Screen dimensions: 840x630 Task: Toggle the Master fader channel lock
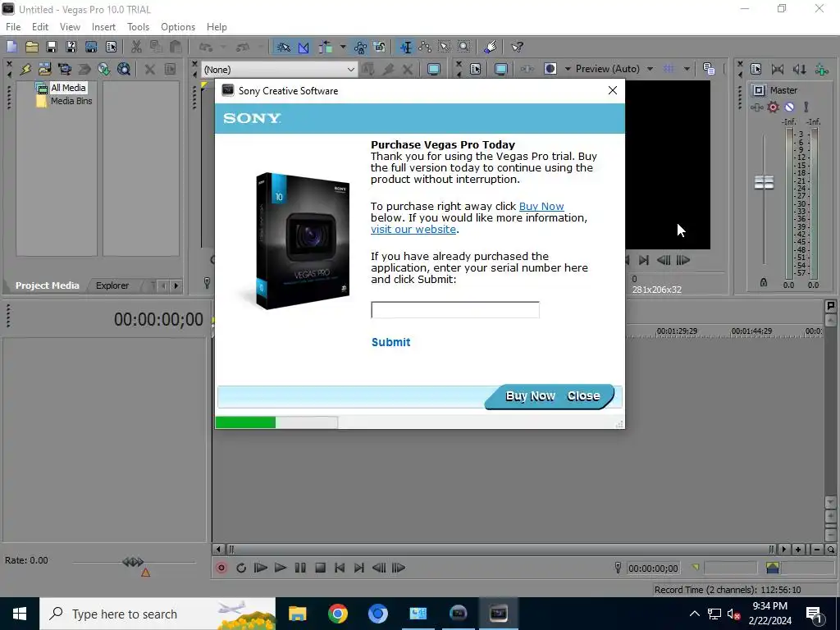tap(764, 282)
